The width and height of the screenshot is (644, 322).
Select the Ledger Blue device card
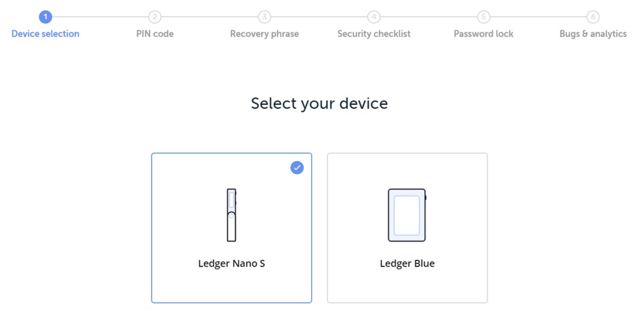click(x=407, y=228)
